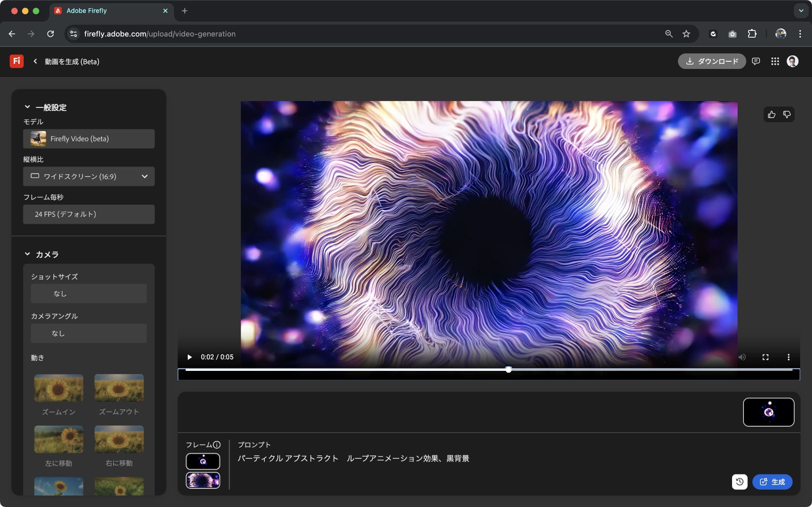Open the Adobe apps grid launcher
The image size is (812, 507).
point(775,61)
